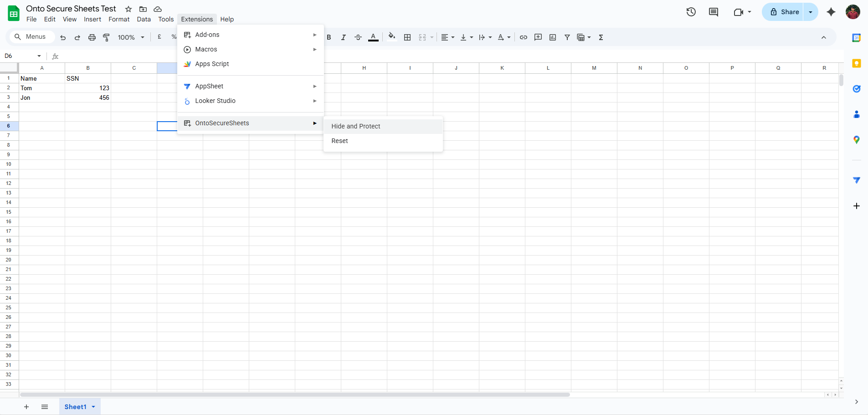868x415 pixels.
Task: Open the fill color picker
Action: [x=392, y=37]
